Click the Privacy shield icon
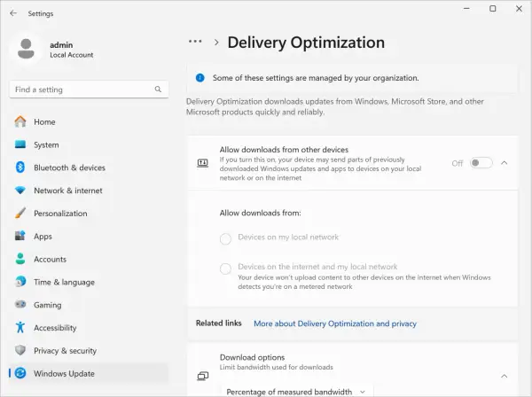Viewport: 532px width, 397px height. pyautogui.click(x=20, y=350)
